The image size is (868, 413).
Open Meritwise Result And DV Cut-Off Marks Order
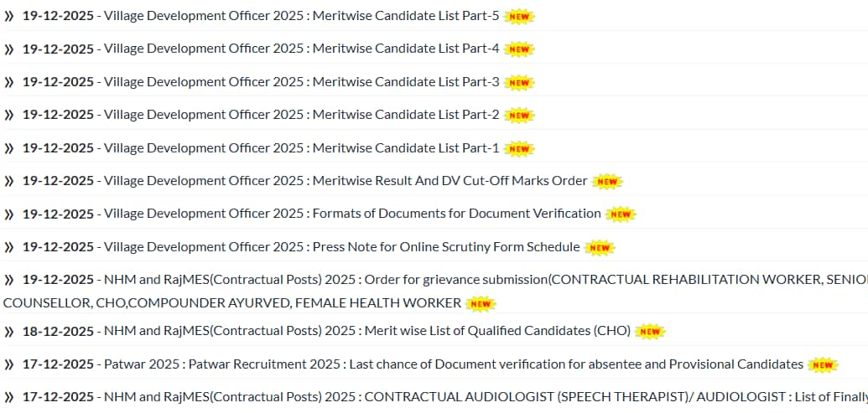346,181
